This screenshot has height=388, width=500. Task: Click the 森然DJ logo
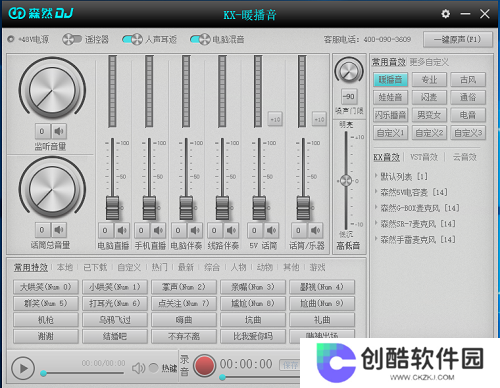[40, 13]
